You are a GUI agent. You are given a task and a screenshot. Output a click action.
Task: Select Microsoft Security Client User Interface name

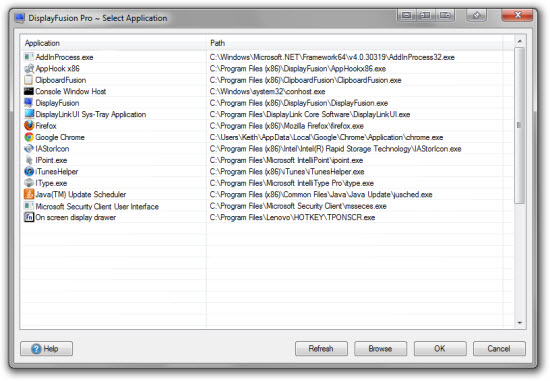[97, 206]
